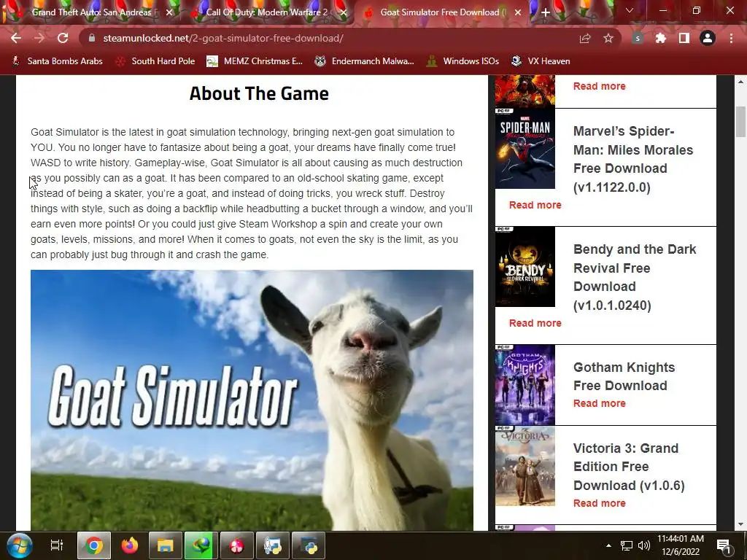747x560 pixels.
Task: Open the taskbar clock and date
Action: tap(681, 545)
